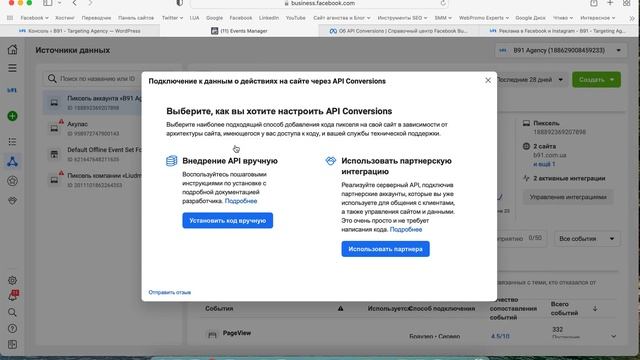The height and width of the screenshot is (360, 640).
Task: Open the SMM bookmarks folder
Action: [x=443, y=18]
